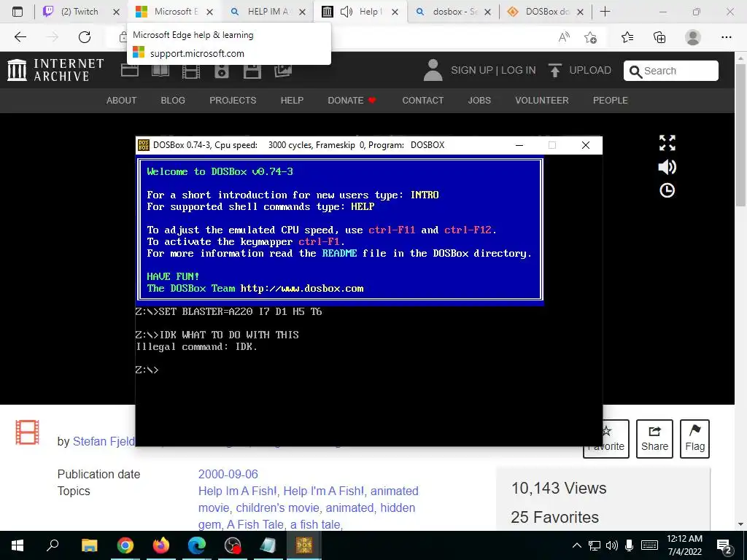The image size is (747, 560).
Task: Open the PROJECTS menu item
Action: (x=233, y=101)
